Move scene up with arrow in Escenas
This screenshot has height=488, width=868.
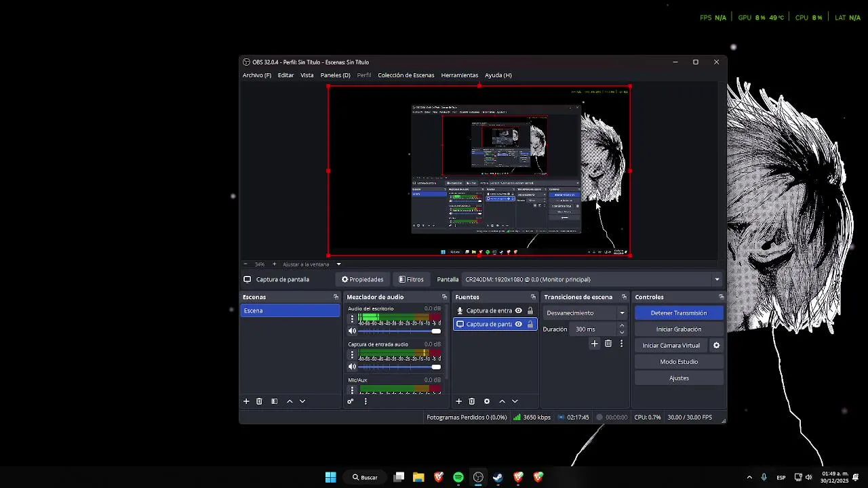coord(290,401)
